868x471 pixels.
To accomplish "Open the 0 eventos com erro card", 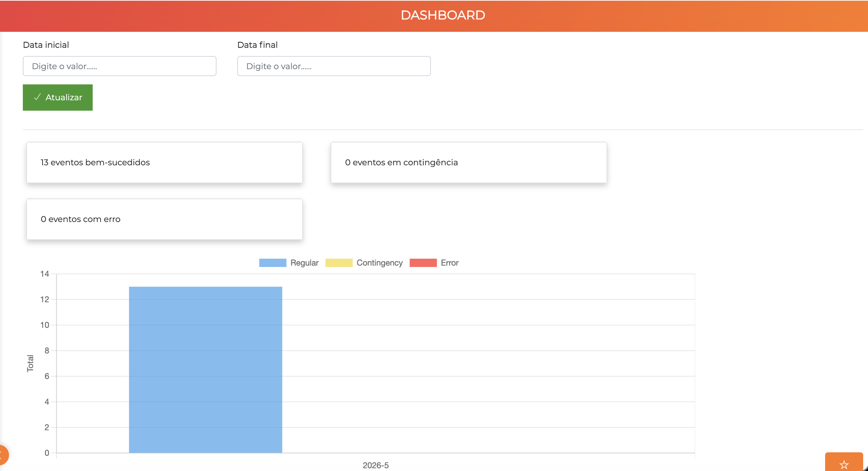I will (x=165, y=219).
